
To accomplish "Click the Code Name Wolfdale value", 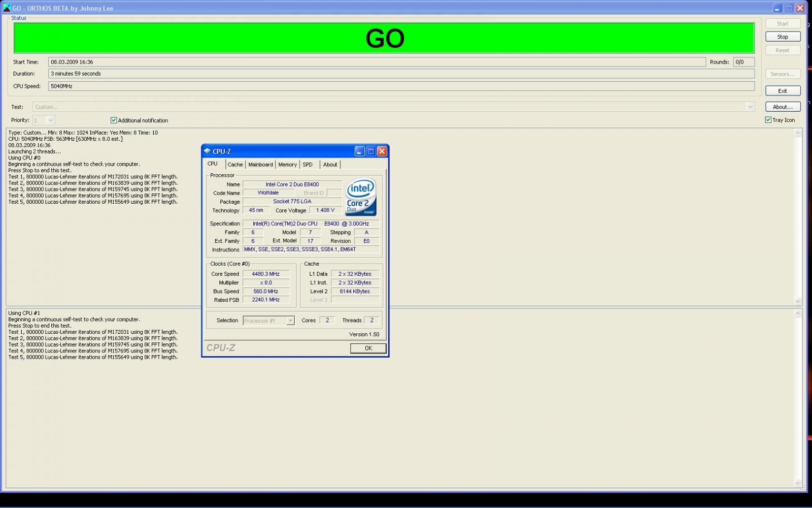I will click(268, 193).
